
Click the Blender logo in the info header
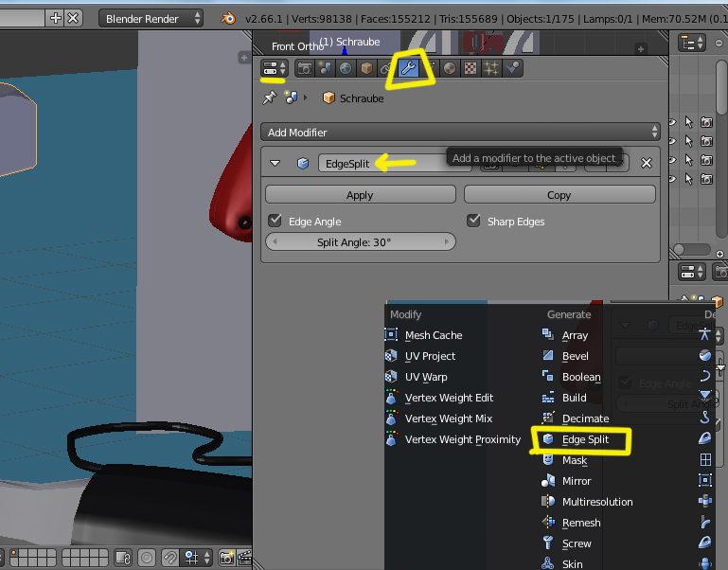tap(227, 19)
